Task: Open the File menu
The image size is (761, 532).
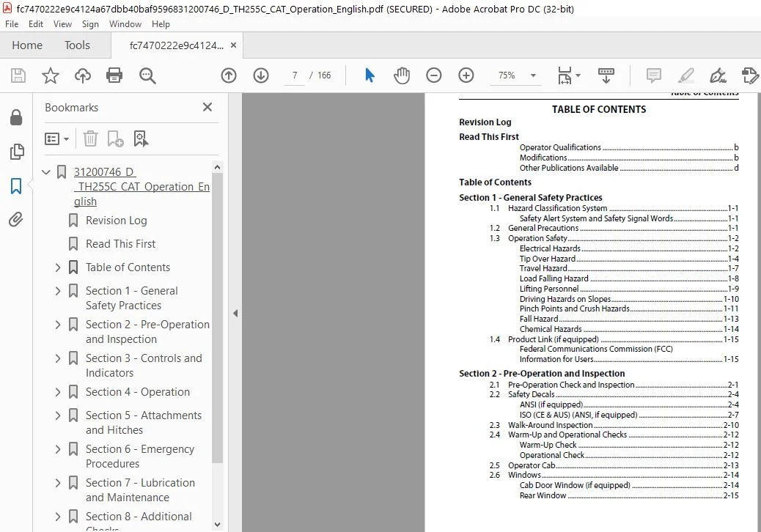Action: (12, 23)
